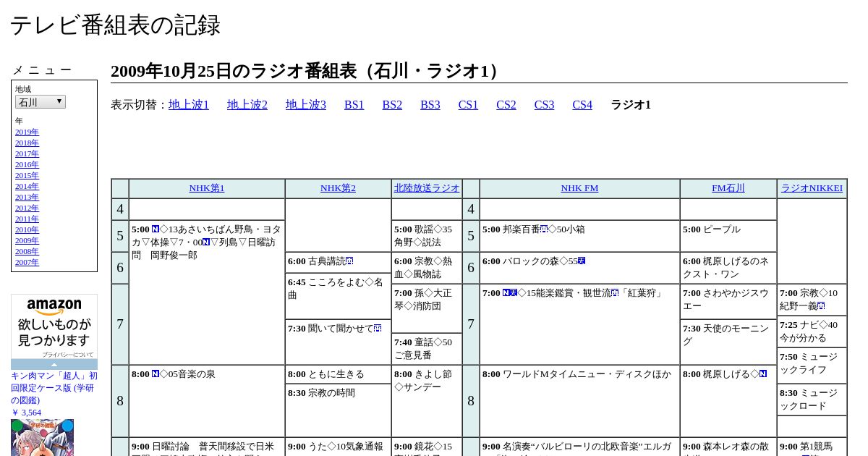Choose 2010年 from year list
The width and height of the screenshot is (868, 456).
click(x=27, y=229)
